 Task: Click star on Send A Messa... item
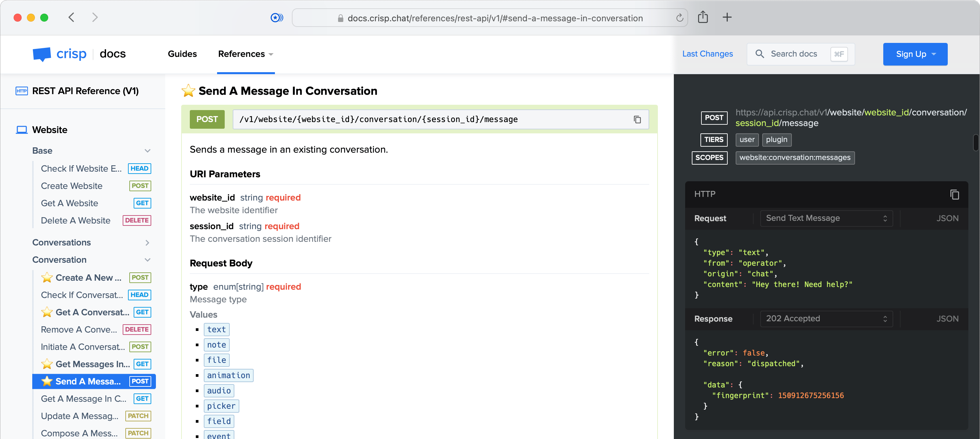point(47,381)
